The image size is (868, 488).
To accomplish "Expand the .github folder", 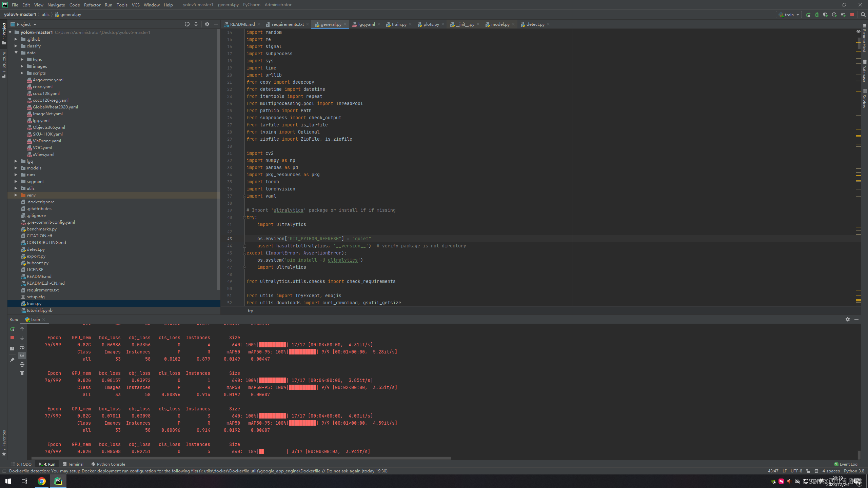I will tap(16, 39).
